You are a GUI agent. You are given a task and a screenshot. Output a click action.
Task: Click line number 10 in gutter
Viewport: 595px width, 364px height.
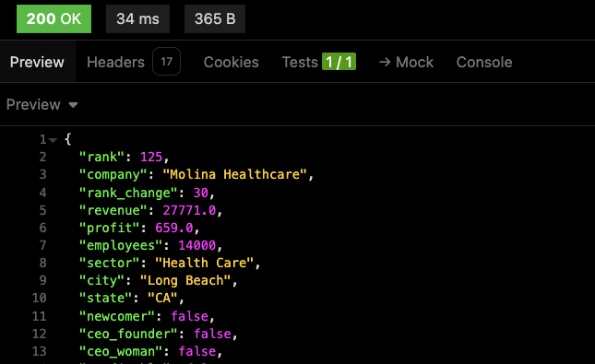pyautogui.click(x=39, y=298)
